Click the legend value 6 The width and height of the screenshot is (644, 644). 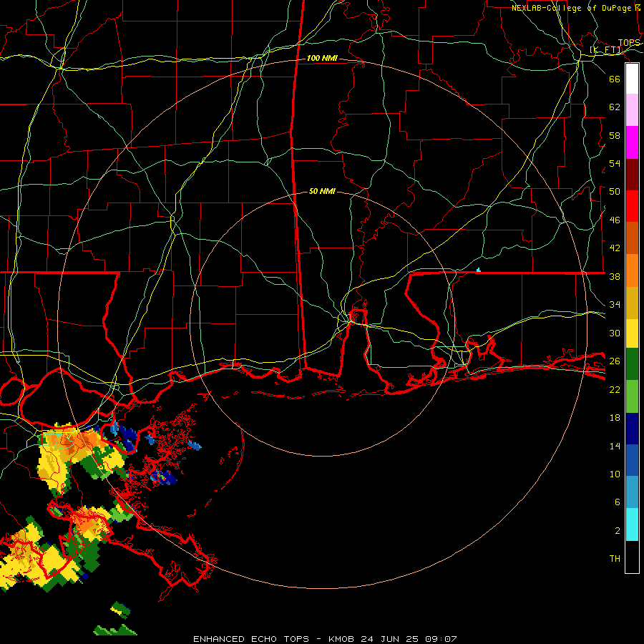618,502
